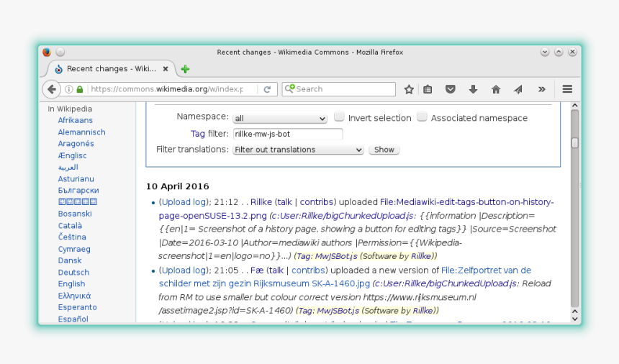This screenshot has height=364, width=619.
Task: Switch to Alemannisch Wikipedia
Action: [82, 132]
